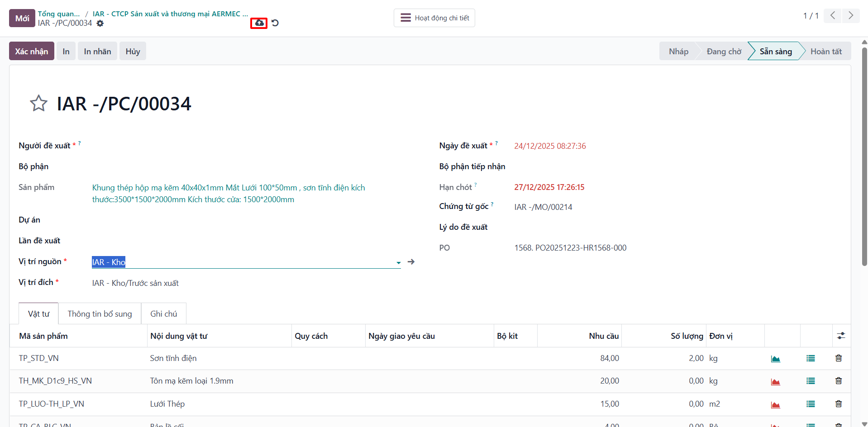Open Hoạt động chi tiết smart button
The image size is (868, 427).
click(x=434, y=18)
